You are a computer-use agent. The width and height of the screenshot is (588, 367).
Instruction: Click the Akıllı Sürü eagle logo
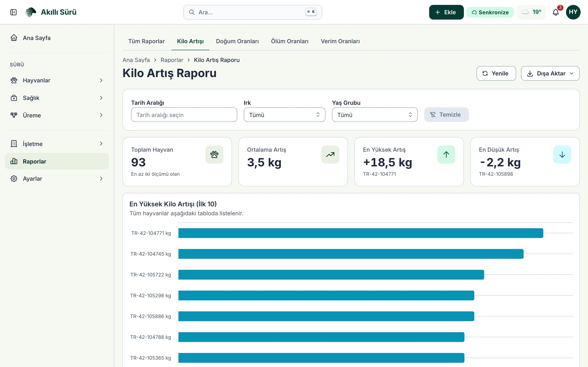[x=31, y=12]
